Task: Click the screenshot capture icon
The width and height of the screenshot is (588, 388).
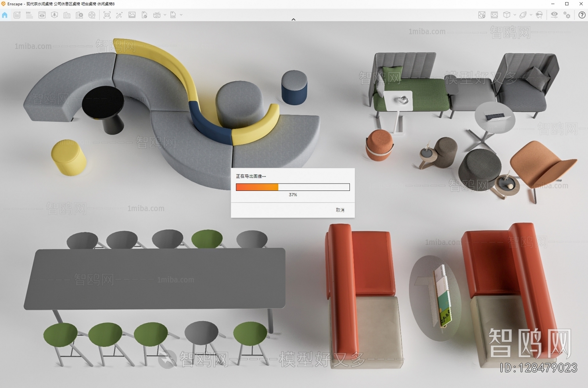Action: pos(107,15)
